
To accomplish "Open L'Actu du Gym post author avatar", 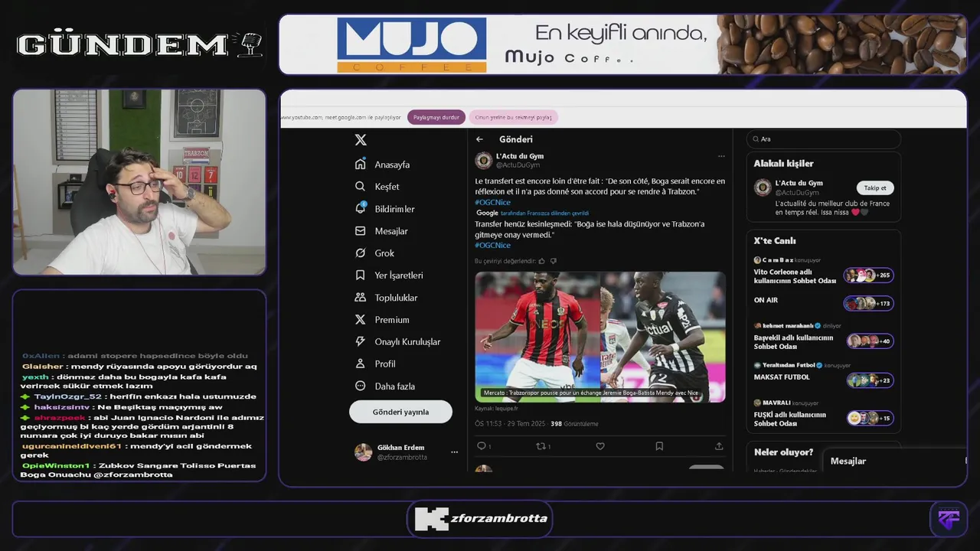I will point(483,160).
